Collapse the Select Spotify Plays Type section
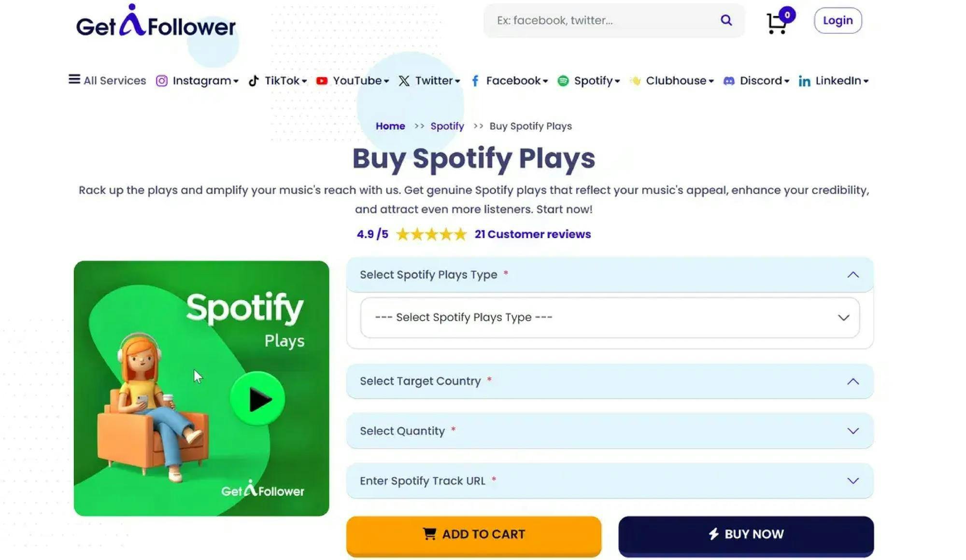 (853, 275)
